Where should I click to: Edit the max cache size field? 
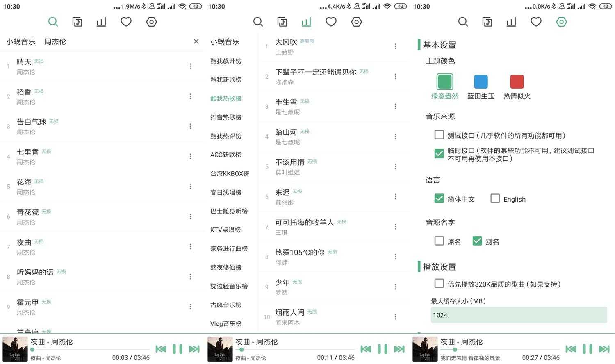click(519, 315)
